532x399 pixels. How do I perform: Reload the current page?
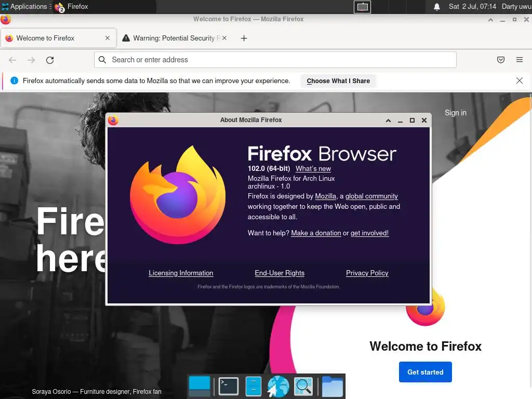[x=50, y=60]
